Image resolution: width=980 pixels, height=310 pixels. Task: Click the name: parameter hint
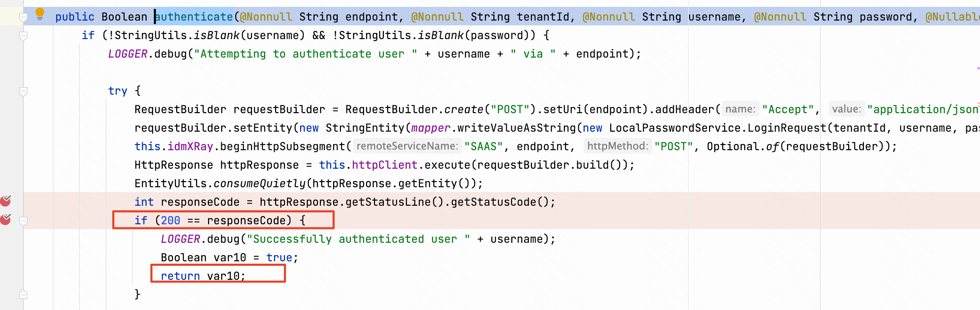[740, 109]
